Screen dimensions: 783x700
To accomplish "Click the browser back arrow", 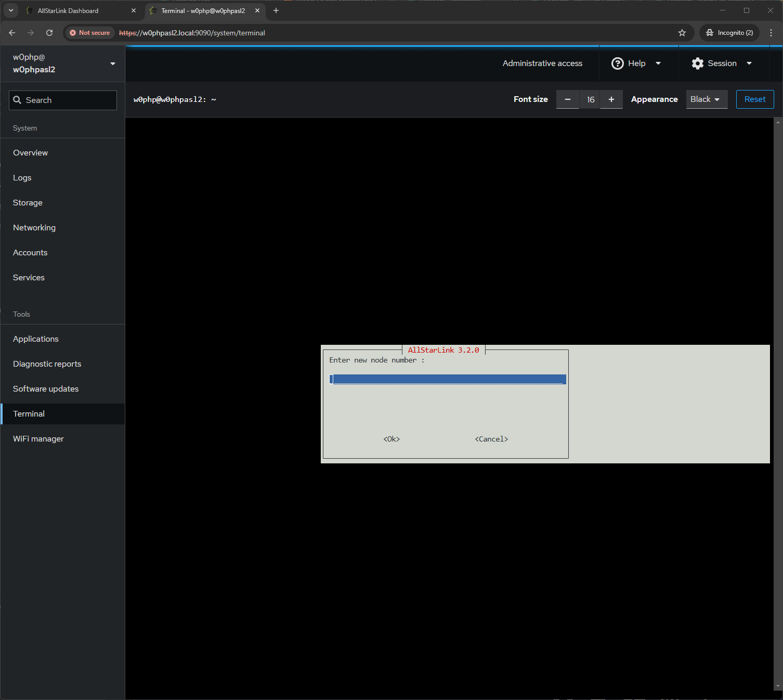I will pos(12,33).
